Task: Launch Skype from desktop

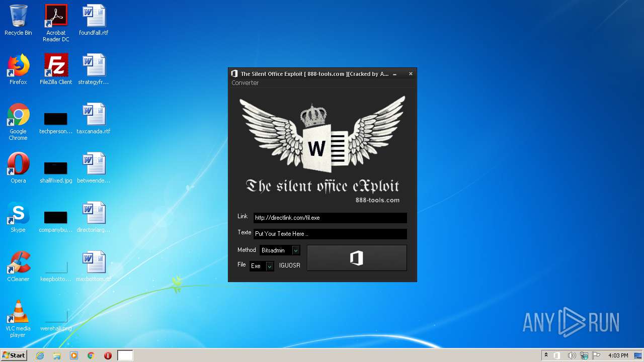Action: pos(18,217)
